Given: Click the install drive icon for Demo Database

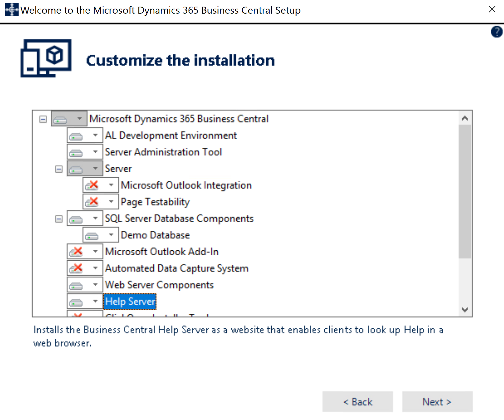Looking at the screenshot, I should pos(92,236).
